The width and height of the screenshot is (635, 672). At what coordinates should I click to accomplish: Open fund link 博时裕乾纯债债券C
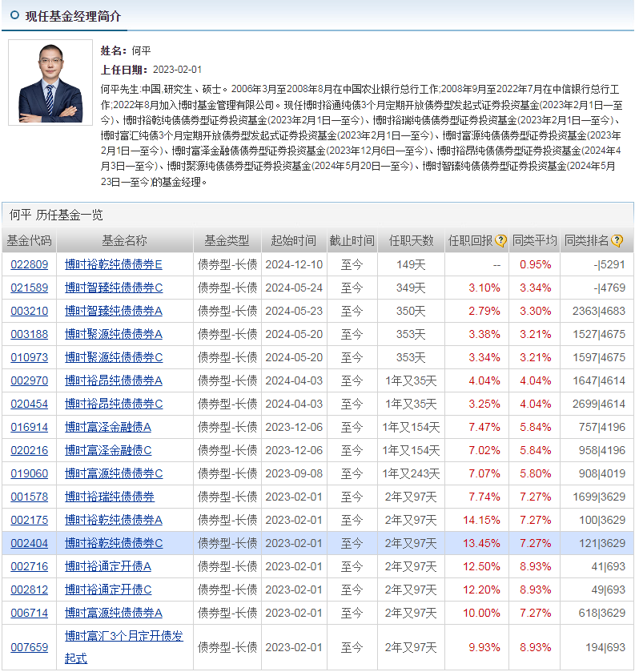pos(114,543)
